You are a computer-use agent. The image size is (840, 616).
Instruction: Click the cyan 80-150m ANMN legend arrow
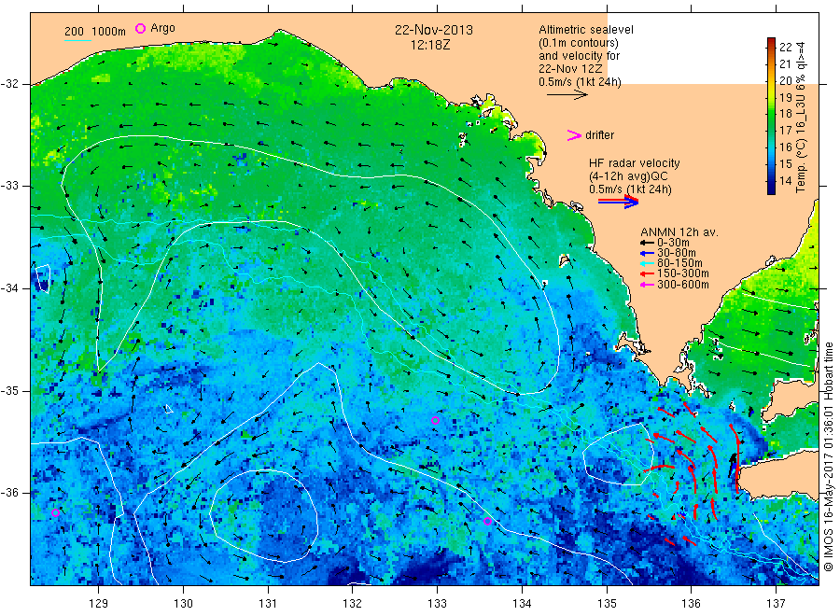click(x=647, y=263)
